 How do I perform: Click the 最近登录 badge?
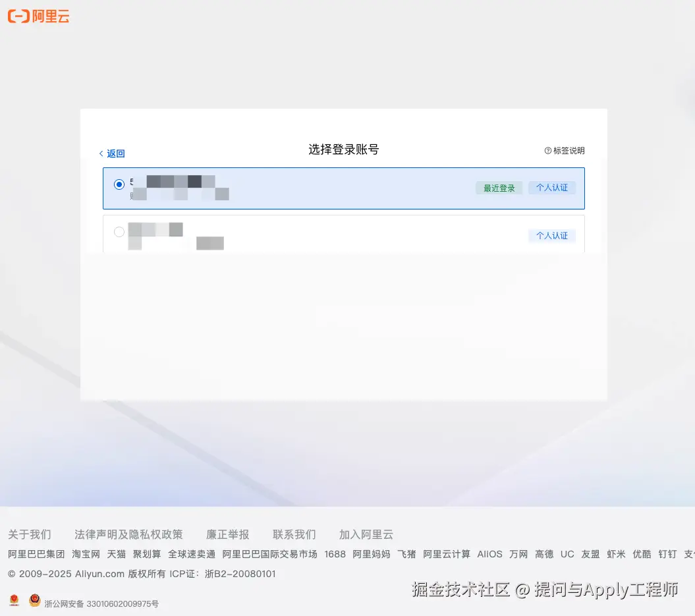tap(499, 188)
